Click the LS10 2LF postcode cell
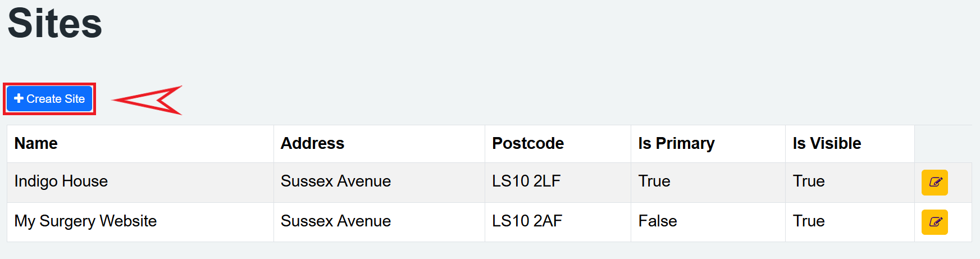The width and height of the screenshot is (980, 259). (526, 181)
